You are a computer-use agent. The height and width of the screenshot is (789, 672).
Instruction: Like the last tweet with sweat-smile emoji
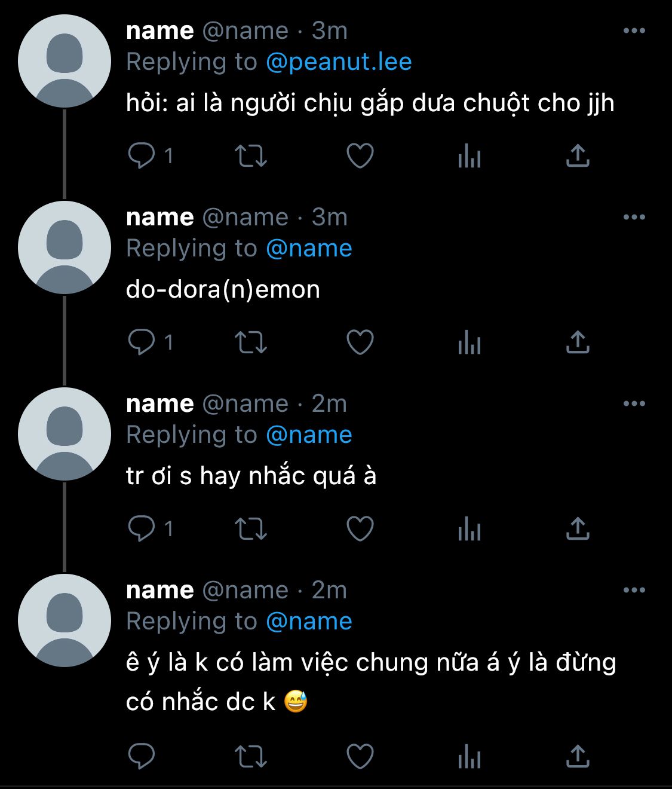[360, 756]
